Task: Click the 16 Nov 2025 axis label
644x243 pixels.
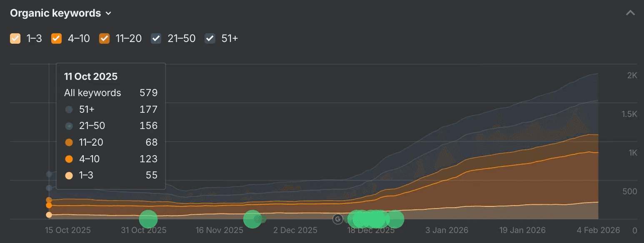Action: point(219,230)
